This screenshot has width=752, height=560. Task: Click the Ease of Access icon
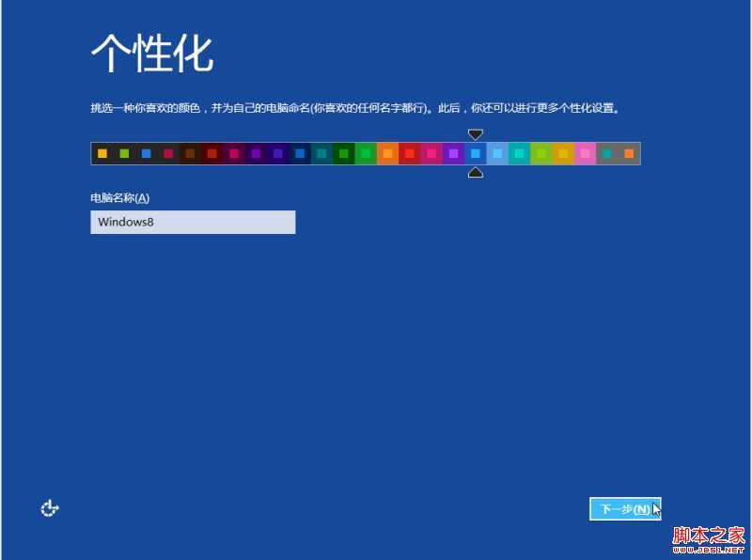point(49,507)
